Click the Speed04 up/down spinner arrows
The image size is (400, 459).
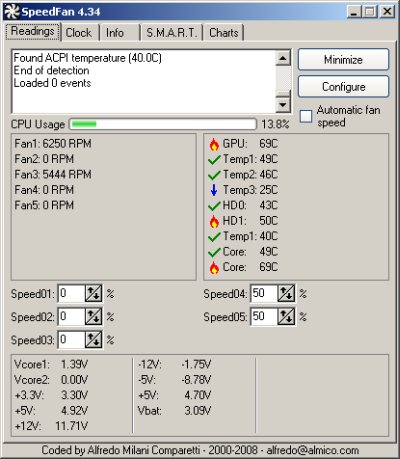286,294
